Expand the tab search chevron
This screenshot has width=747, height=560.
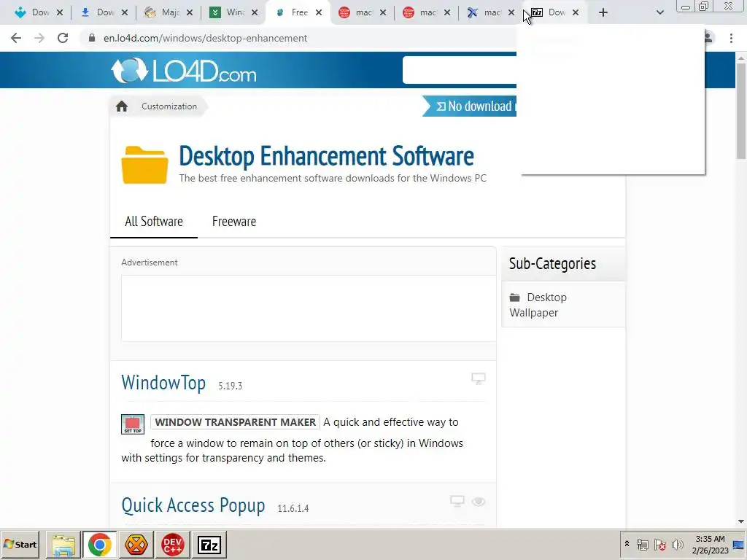click(659, 12)
